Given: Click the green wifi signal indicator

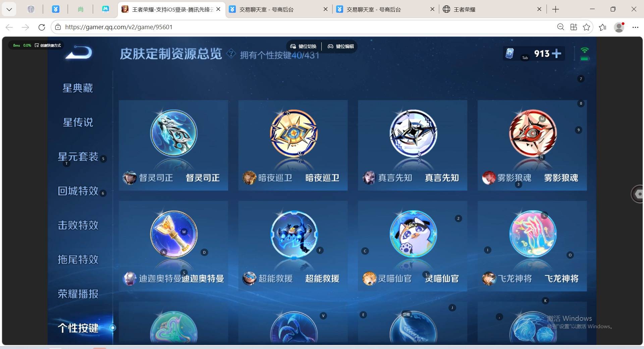Looking at the screenshot, I should (585, 50).
